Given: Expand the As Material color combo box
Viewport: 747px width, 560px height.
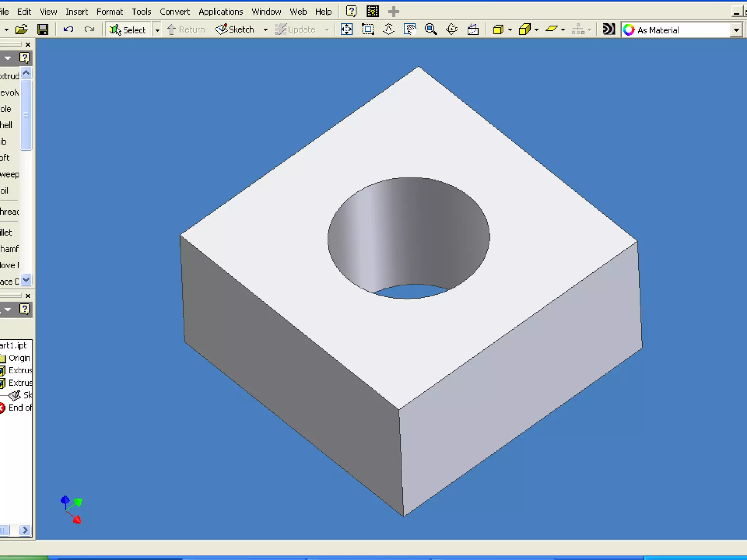Looking at the screenshot, I should (x=736, y=30).
